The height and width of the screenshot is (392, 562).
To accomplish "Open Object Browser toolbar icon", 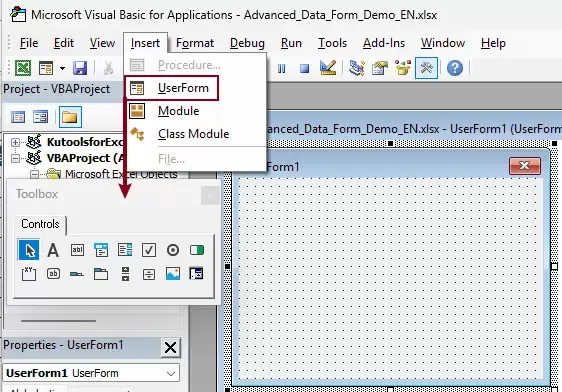I will pyautogui.click(x=403, y=68).
